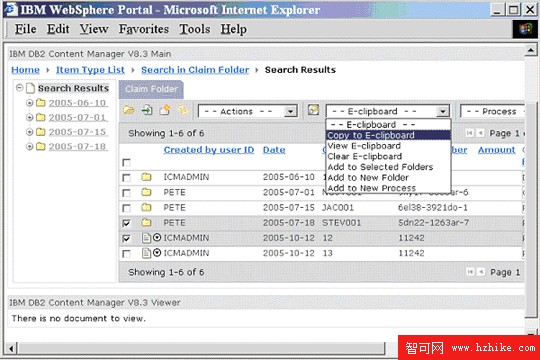Click the top previous-page navigation icon

coord(481,133)
